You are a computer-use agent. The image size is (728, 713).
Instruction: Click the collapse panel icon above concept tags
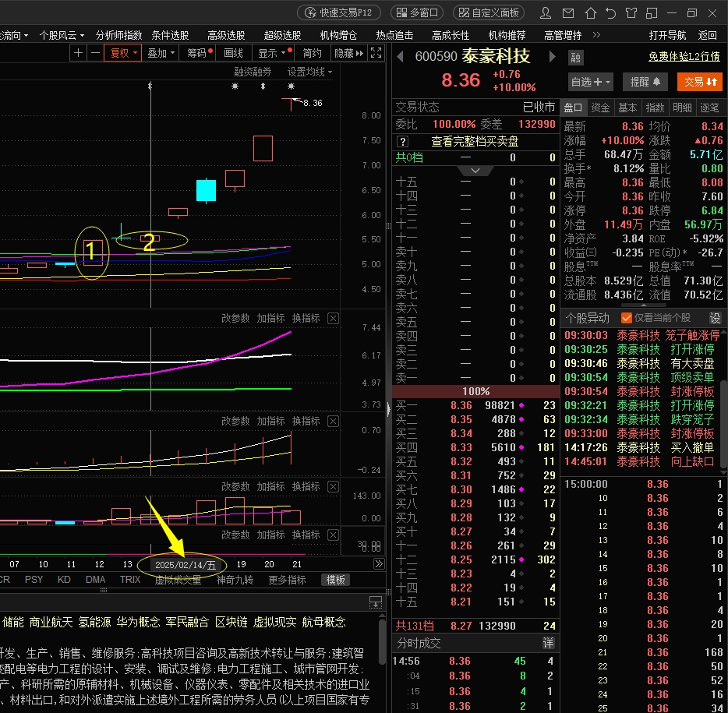click(375, 602)
